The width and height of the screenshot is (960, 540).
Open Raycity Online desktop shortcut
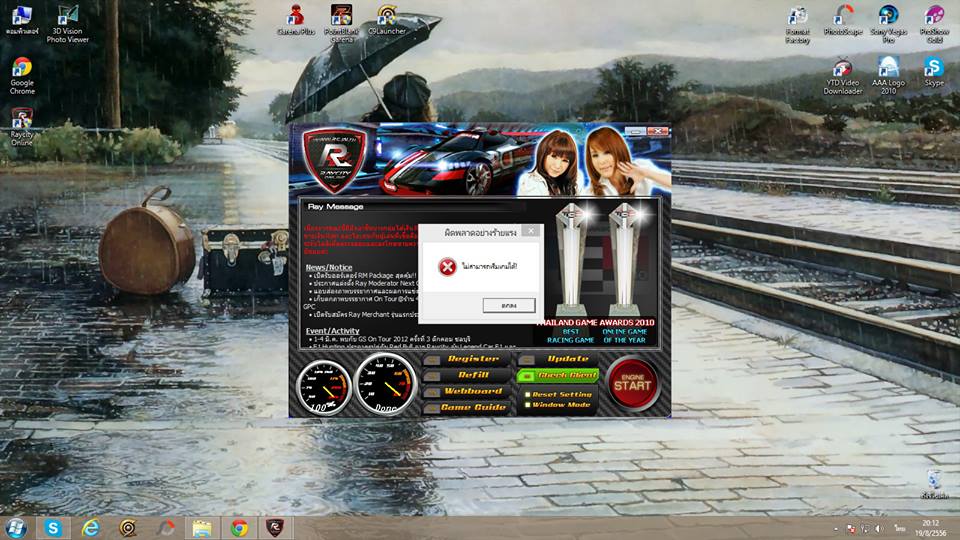22,127
